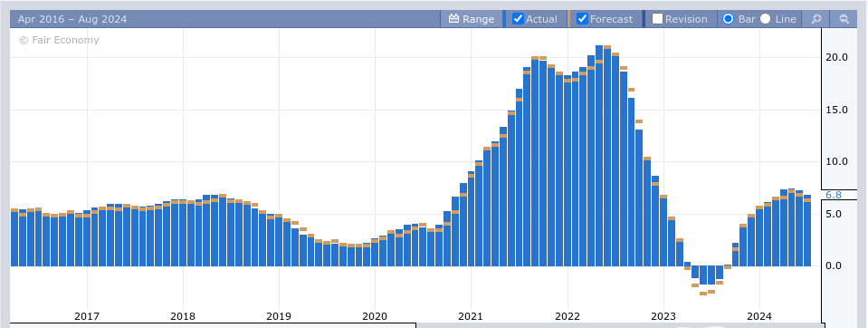Image resolution: width=868 pixels, height=328 pixels.
Task: Select the Bar chart radio button
Action: tap(729, 19)
